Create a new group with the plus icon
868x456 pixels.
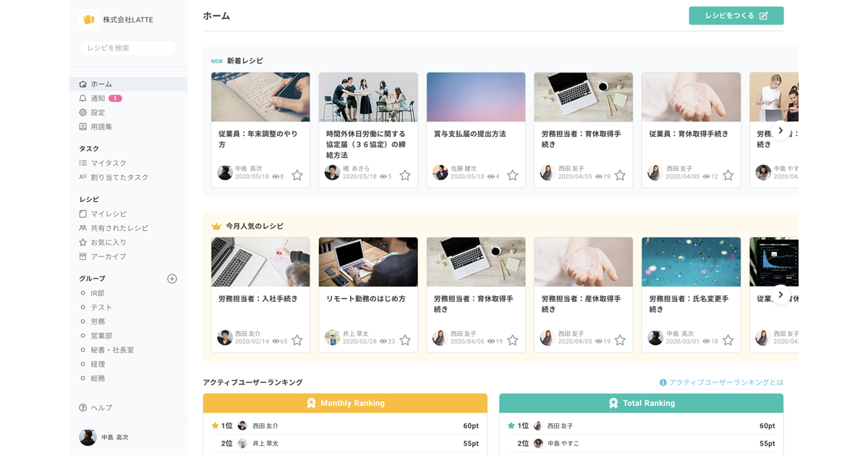[171, 278]
